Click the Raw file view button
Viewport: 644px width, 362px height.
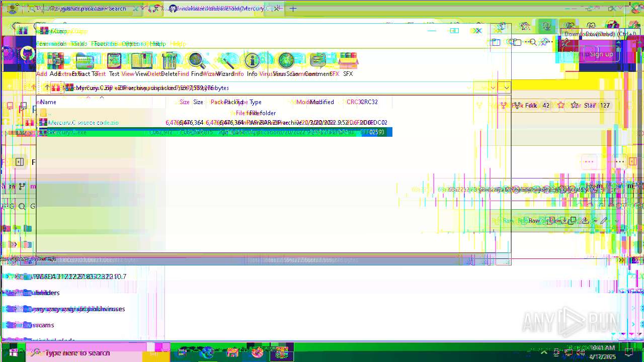pyautogui.click(x=534, y=221)
